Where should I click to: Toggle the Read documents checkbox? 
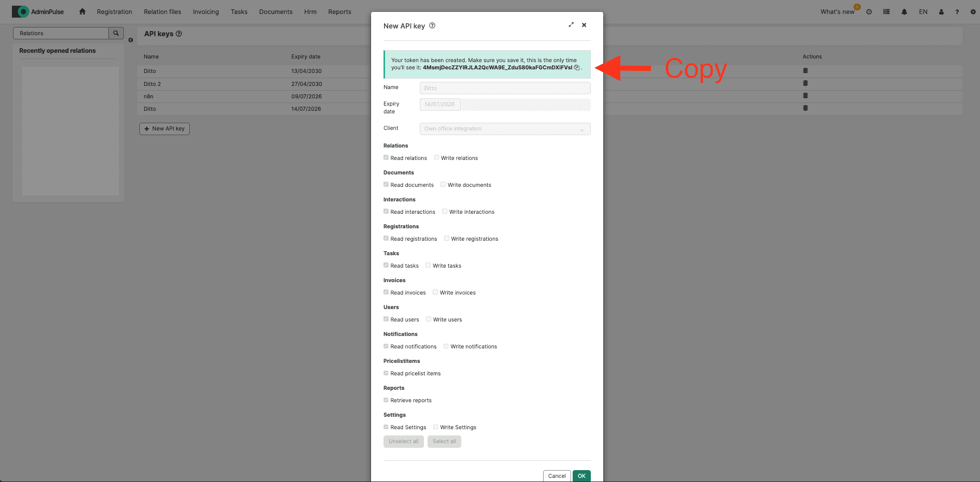point(386,185)
